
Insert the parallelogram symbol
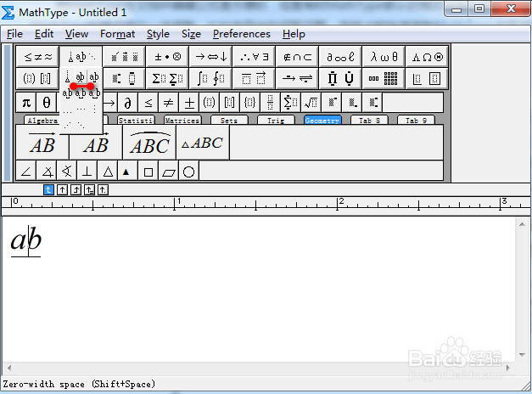pos(169,171)
